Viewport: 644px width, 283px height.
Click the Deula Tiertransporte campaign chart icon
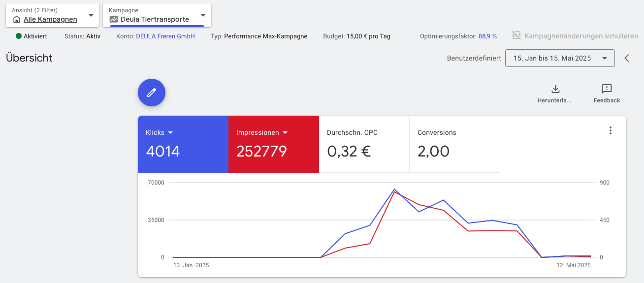click(x=114, y=20)
